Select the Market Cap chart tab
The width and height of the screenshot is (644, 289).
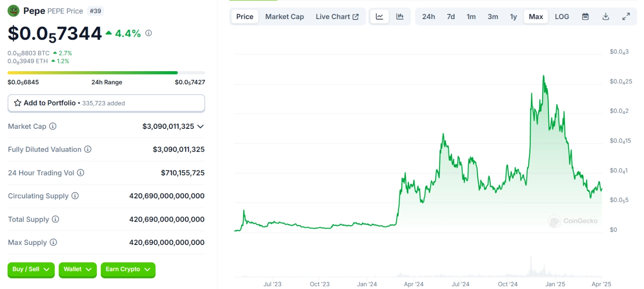tap(285, 17)
